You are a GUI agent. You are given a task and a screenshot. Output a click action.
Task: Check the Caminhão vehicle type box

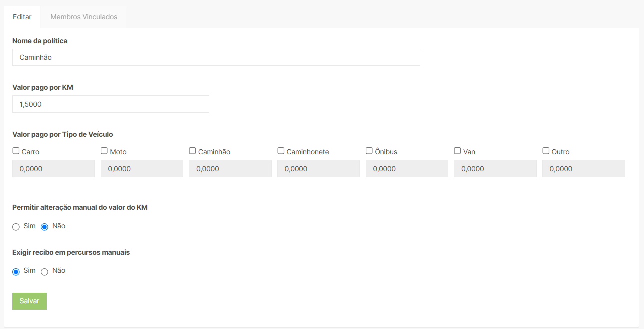click(x=192, y=151)
